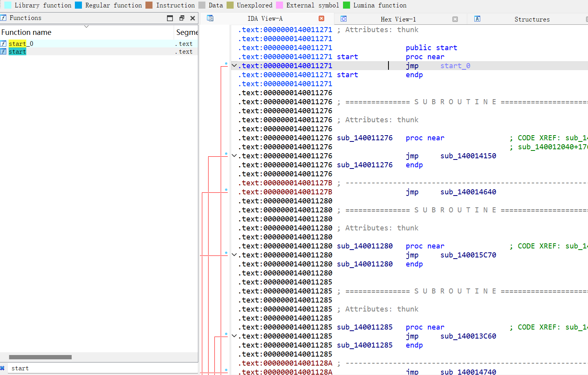Collapse sub_140011280 with its chevron
This screenshot has width=588, height=375.
click(234, 255)
